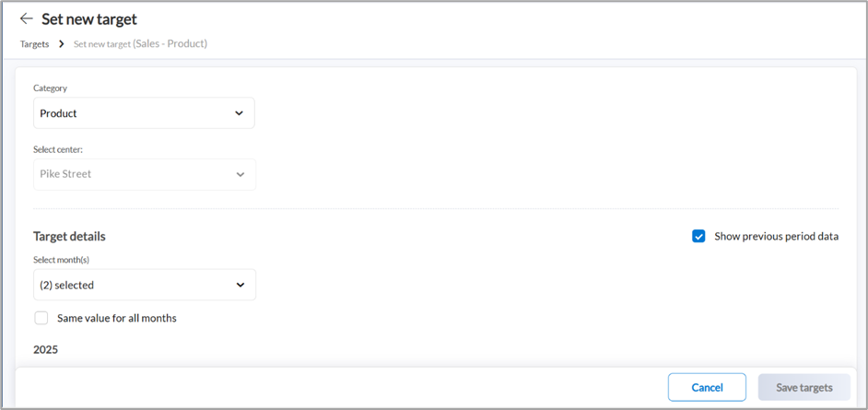Image resolution: width=868 pixels, height=410 pixels.
Task: Go to Targets in the breadcrumb
Action: click(x=35, y=43)
